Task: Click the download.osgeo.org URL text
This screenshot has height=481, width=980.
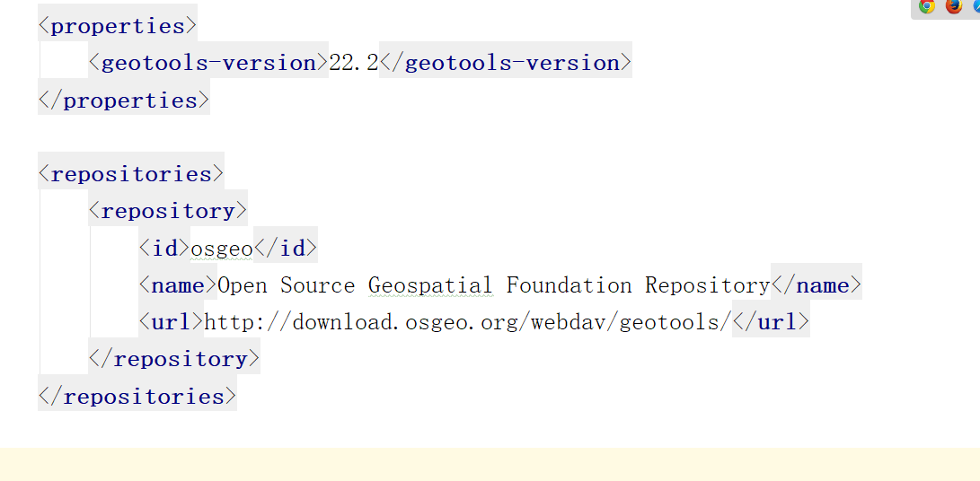Action: point(467,322)
